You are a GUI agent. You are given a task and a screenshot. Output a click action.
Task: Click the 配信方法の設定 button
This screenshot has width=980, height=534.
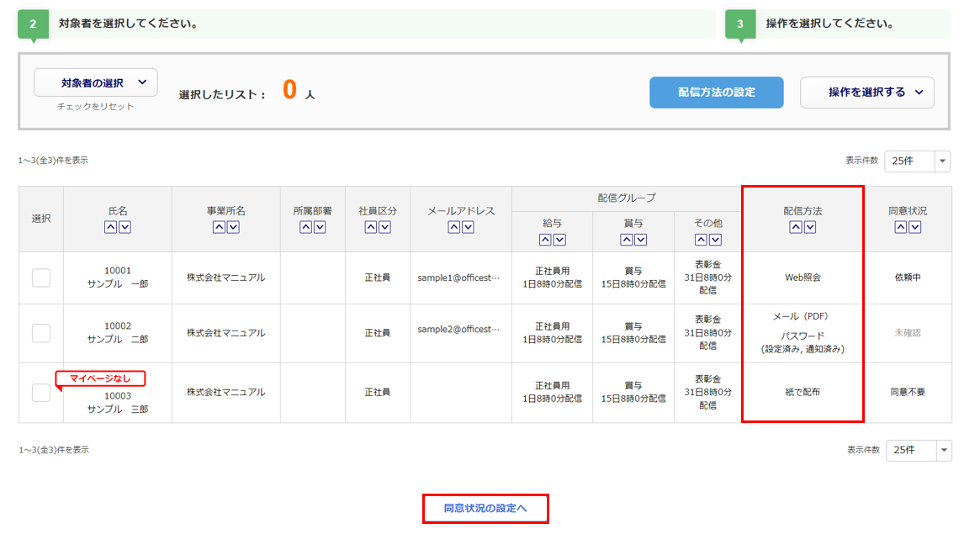click(x=716, y=93)
